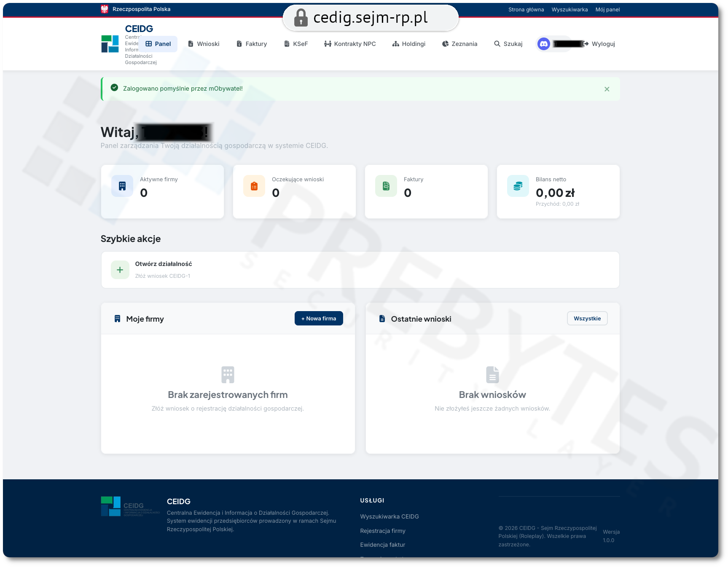Click the empty-state building icon in Moje firmy
The width and height of the screenshot is (728, 567).
click(x=228, y=375)
